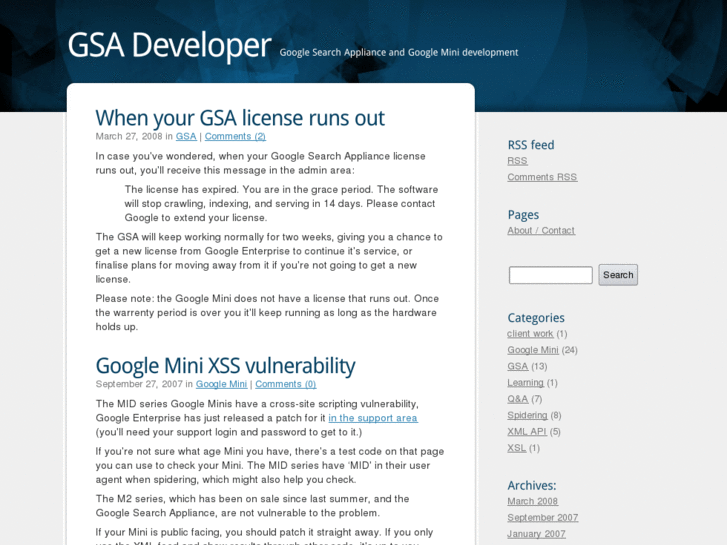The height and width of the screenshot is (545, 727).
Task: Open XML API category
Action: point(527,432)
